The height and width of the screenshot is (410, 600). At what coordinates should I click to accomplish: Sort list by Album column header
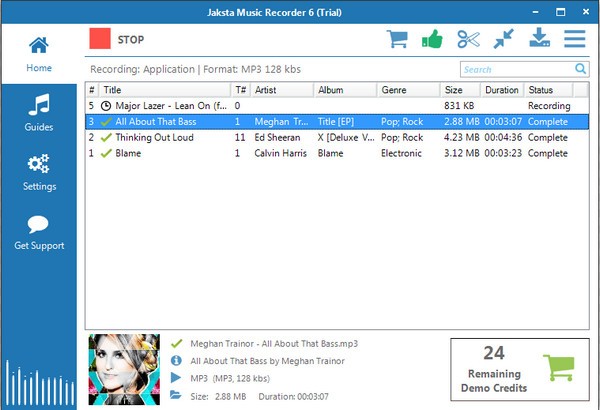(345, 90)
